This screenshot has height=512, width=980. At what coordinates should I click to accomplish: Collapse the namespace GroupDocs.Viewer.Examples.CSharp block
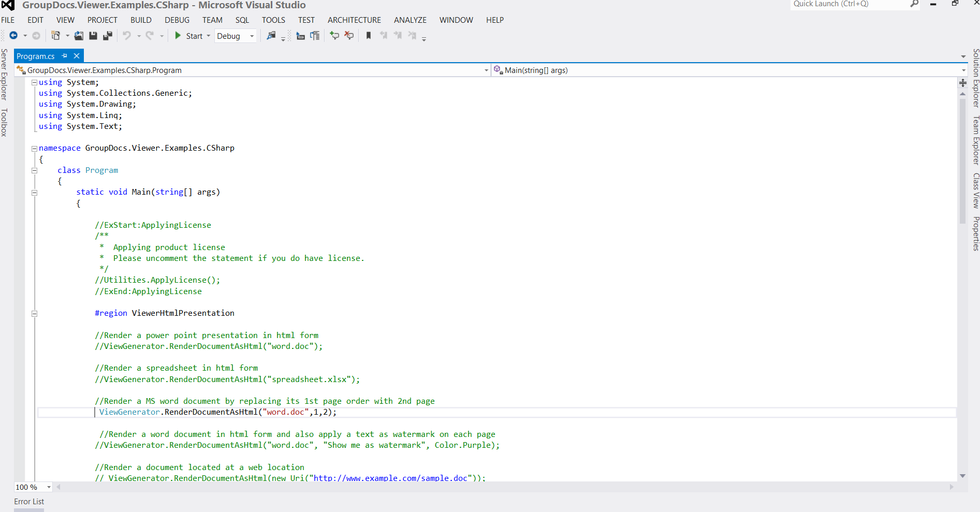34,149
